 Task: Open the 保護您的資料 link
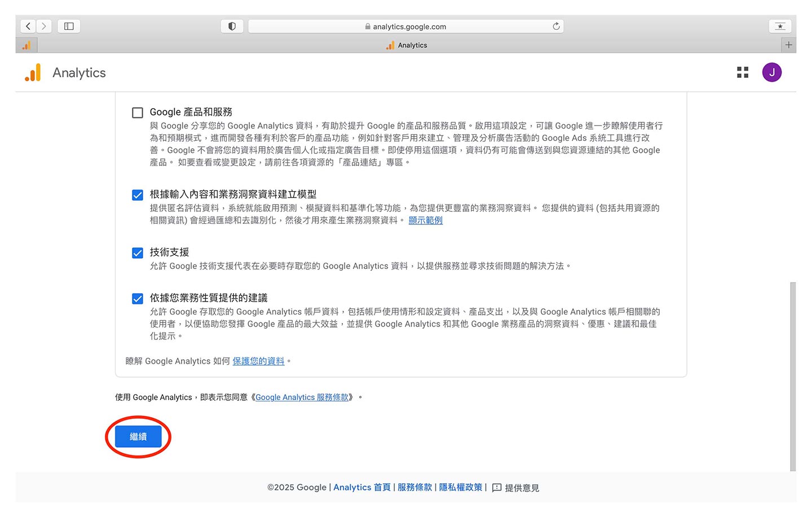pos(258,361)
